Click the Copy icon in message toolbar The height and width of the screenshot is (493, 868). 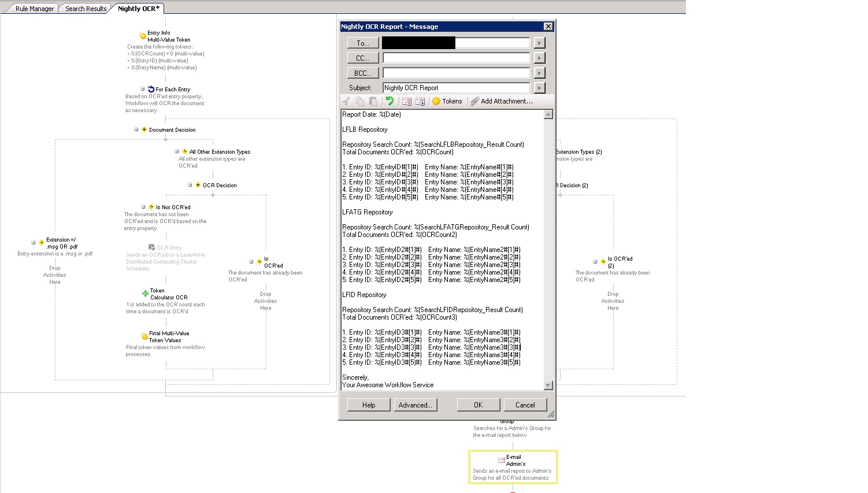coord(360,101)
